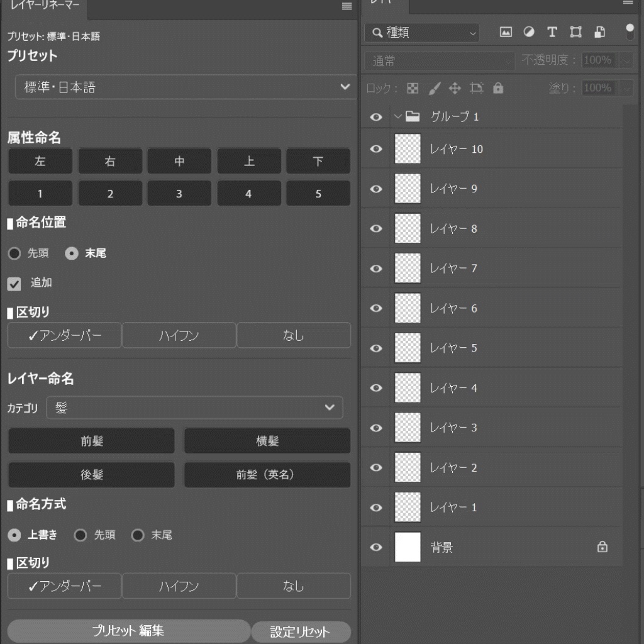
Task: Toggle the layer filtering on/off switch
Action: tap(630, 32)
